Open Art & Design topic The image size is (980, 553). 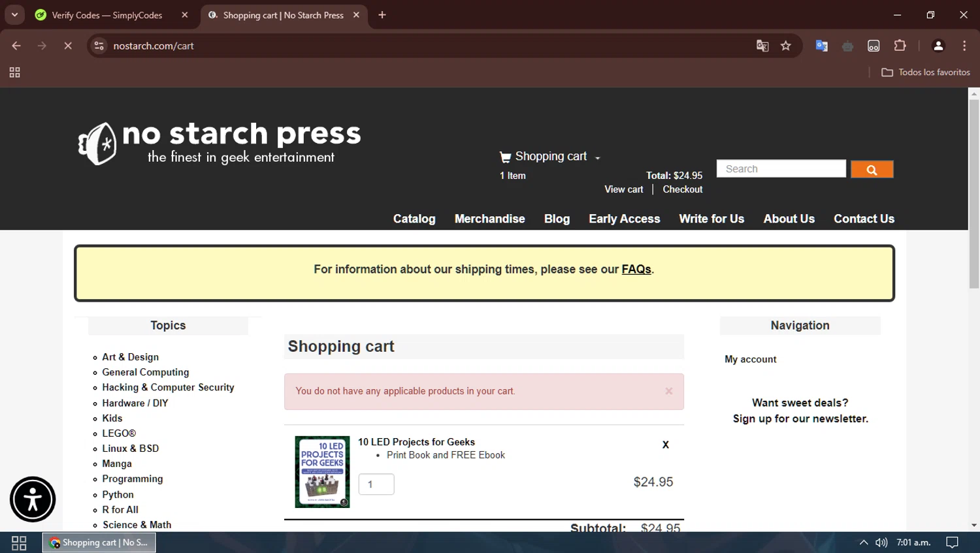coord(130,357)
